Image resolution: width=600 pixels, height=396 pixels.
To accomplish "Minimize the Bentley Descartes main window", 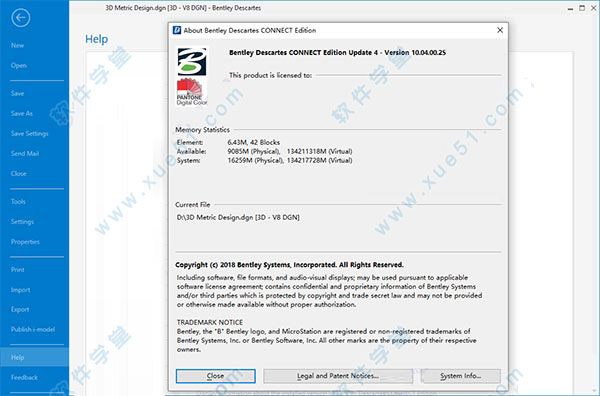I will [x=570, y=8].
